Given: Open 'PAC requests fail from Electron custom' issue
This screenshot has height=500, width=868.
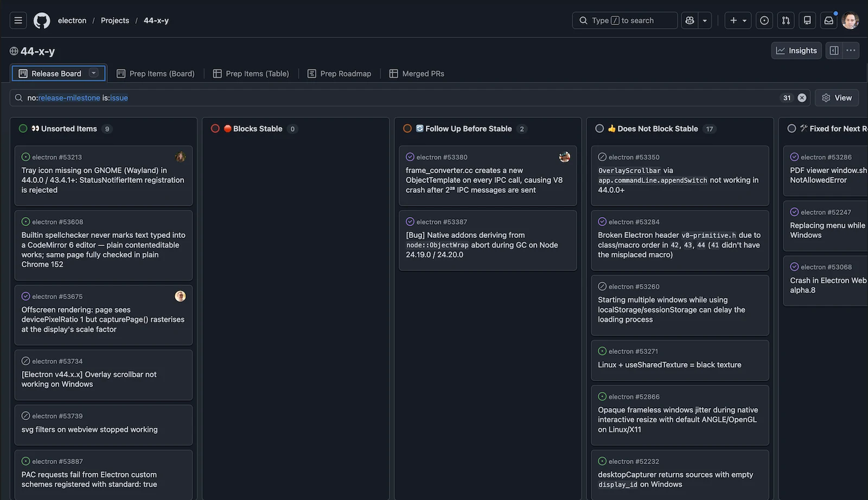Looking at the screenshot, I should [90, 479].
